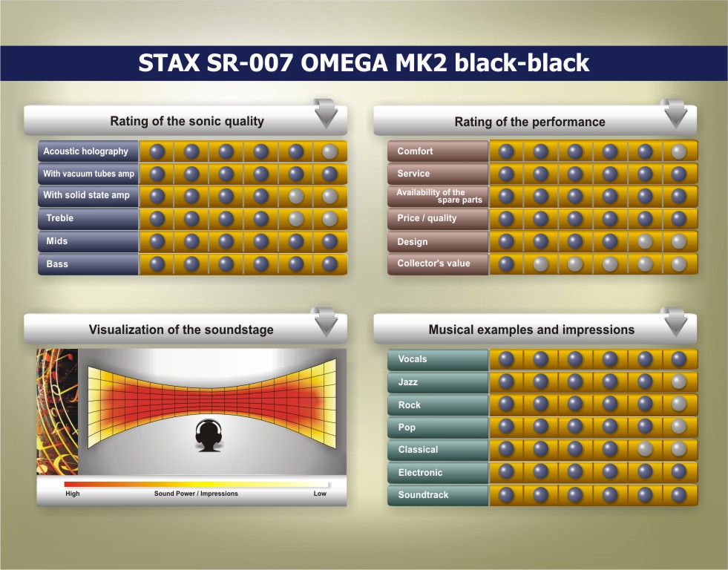
Task: Click the arrow on Rating of the performance header
Action: [x=675, y=114]
